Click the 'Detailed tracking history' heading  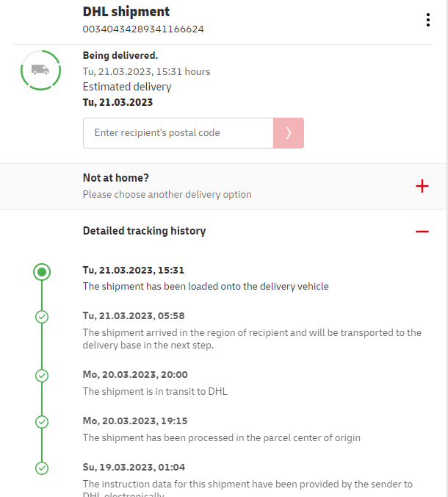(x=144, y=231)
